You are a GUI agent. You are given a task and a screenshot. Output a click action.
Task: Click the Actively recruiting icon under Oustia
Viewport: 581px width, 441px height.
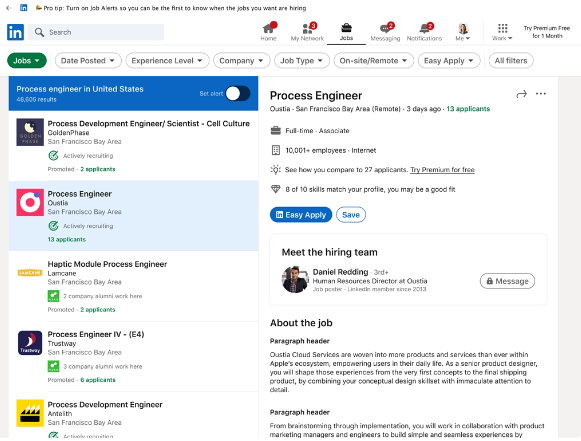(53, 226)
